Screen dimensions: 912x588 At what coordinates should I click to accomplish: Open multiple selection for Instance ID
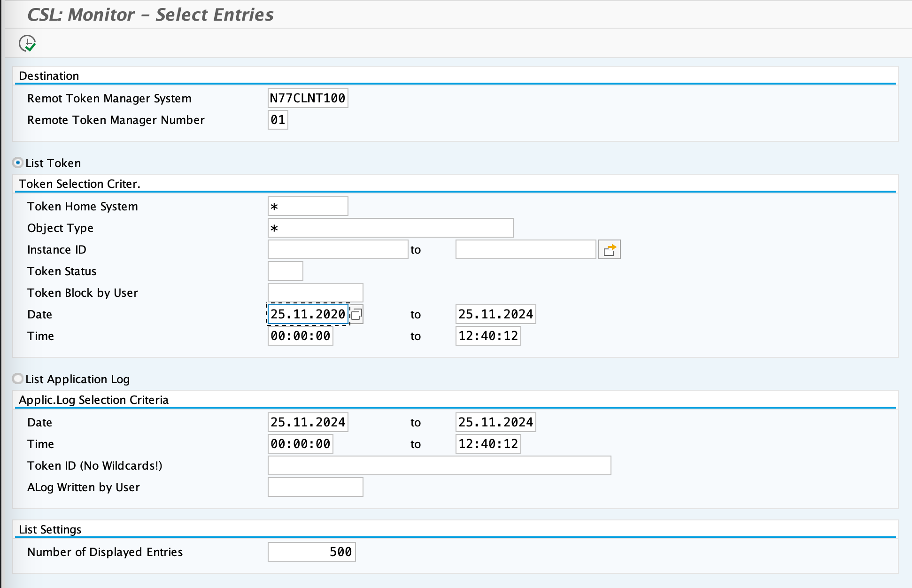pyautogui.click(x=609, y=249)
